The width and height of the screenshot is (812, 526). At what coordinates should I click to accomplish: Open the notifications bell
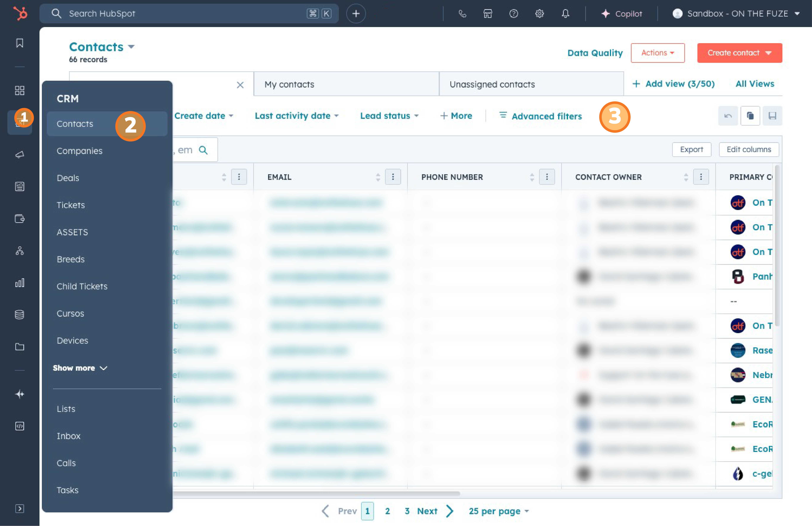[565, 14]
